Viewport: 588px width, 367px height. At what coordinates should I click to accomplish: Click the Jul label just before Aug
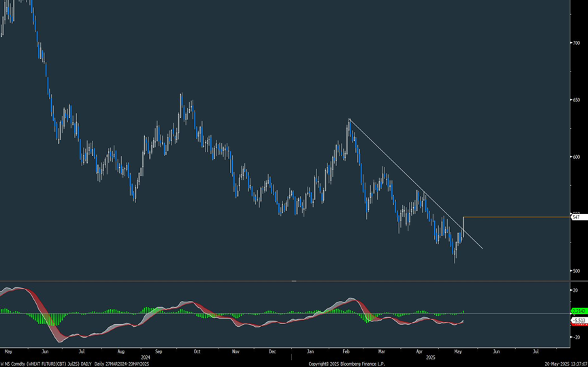point(82,351)
